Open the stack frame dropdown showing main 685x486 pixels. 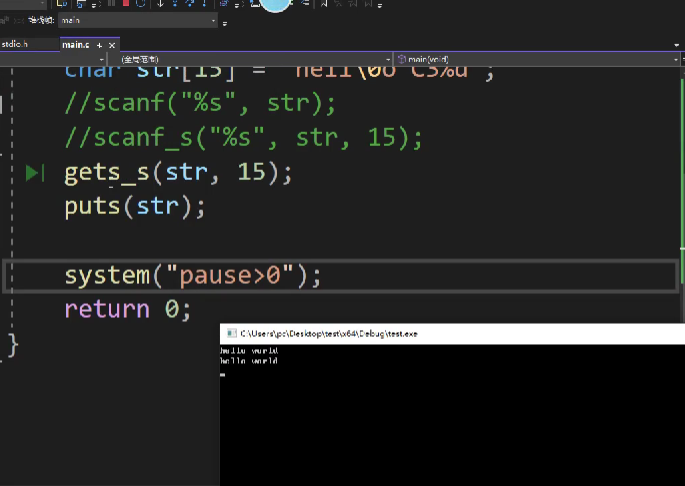click(138, 20)
